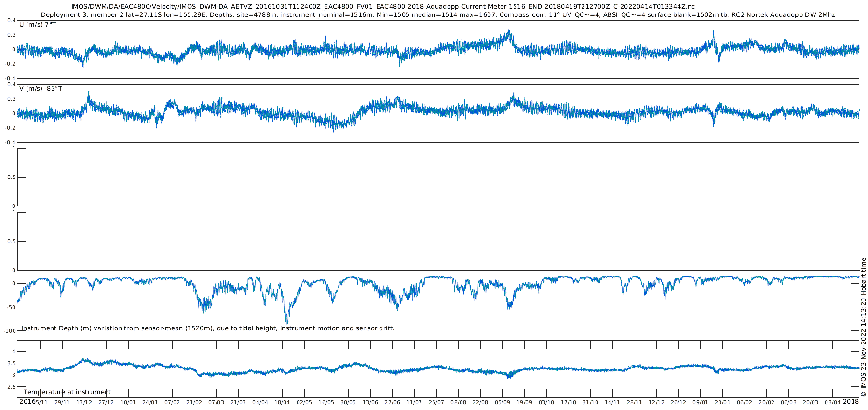This screenshot has height=410, width=868.
Task: Click the '3.5' tick on the temperature axis
Action: [x=11, y=363]
